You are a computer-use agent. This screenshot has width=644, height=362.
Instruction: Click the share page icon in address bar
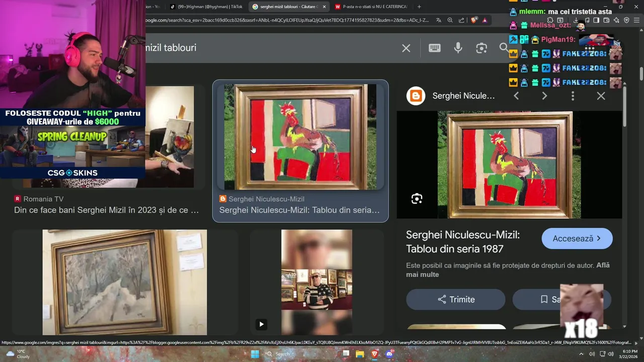(461, 20)
